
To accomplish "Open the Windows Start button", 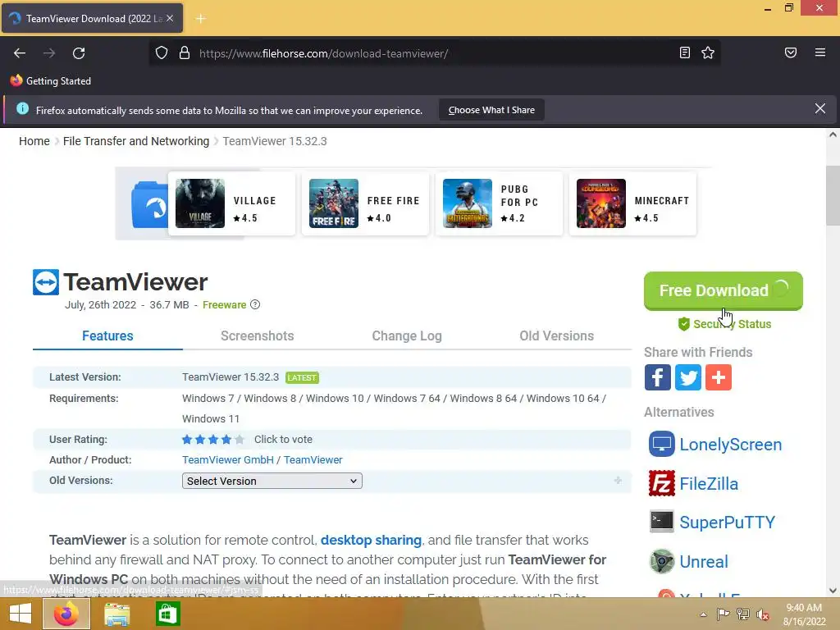I will click(x=21, y=614).
